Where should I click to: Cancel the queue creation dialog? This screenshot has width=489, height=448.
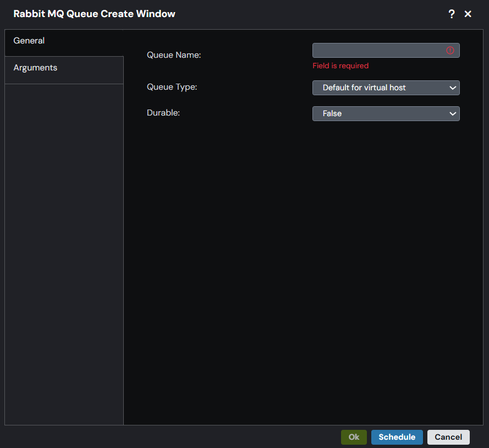[448, 437]
